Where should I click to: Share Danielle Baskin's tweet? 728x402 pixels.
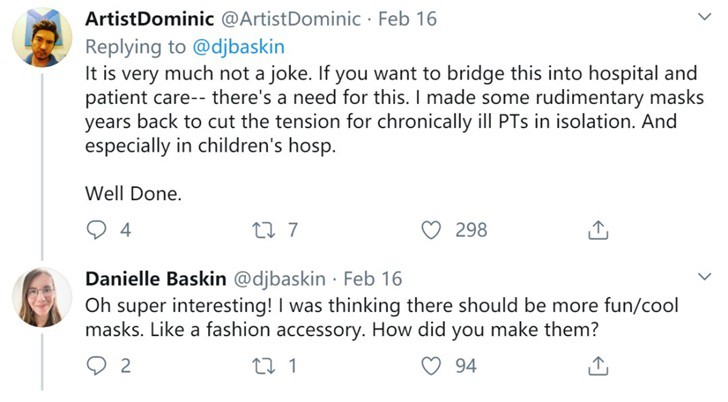pyautogui.click(x=597, y=366)
